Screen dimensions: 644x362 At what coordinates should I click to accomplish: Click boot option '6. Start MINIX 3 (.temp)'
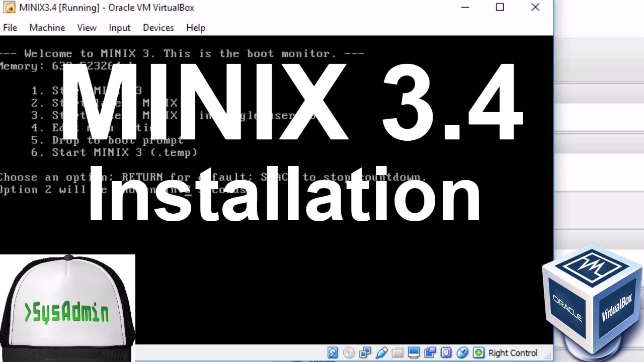pos(114,152)
